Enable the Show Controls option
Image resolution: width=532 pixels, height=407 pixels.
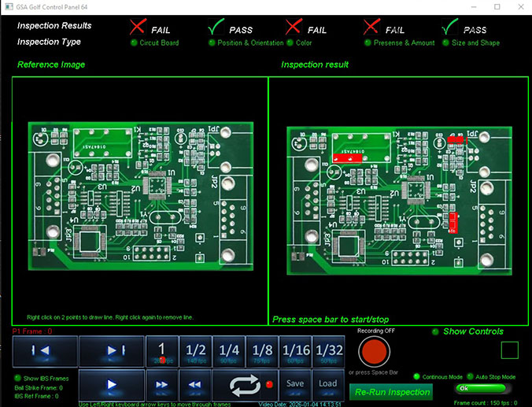point(435,331)
